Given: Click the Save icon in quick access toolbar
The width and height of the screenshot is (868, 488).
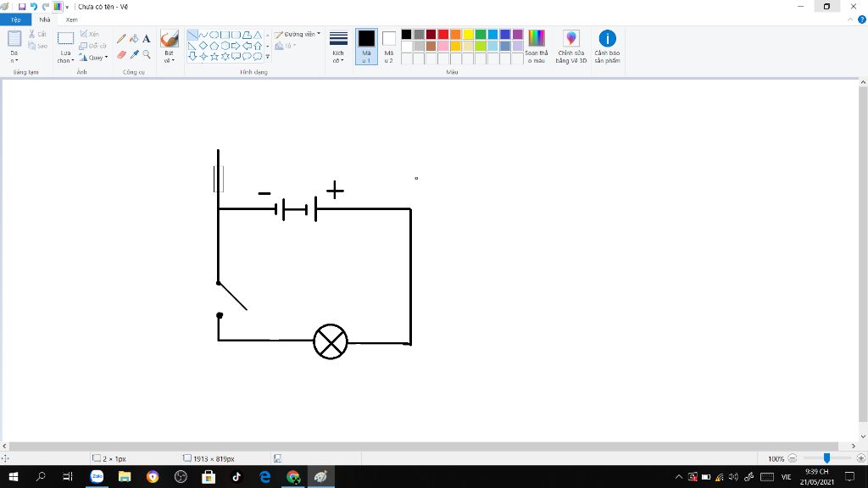Looking at the screenshot, I should coord(21,7).
